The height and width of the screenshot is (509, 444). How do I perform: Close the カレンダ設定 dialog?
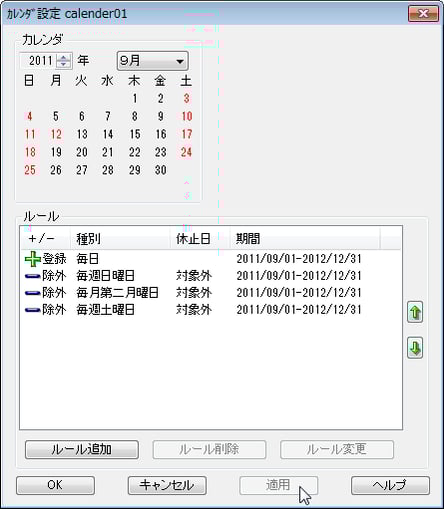(423, 14)
